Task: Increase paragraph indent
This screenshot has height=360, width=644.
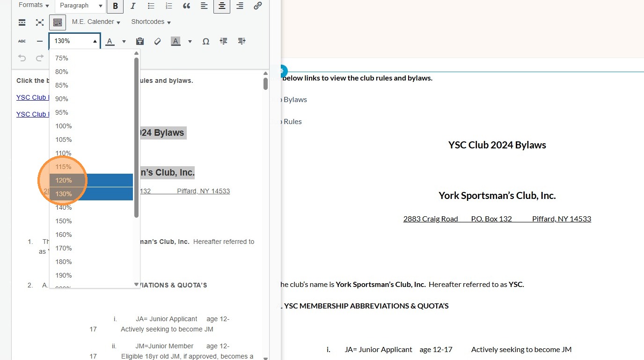Action: [241, 41]
